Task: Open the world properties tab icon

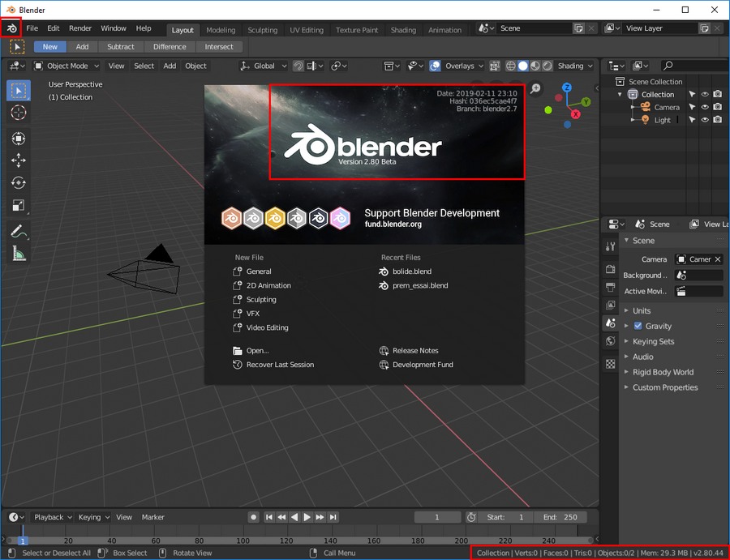Action: tap(610, 341)
